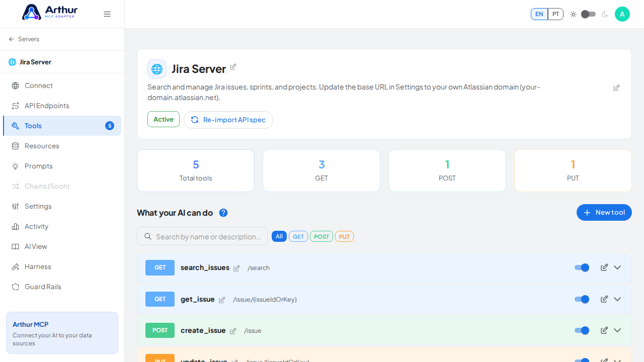Click the Total tools stat card
644x362 pixels.
[196, 170]
